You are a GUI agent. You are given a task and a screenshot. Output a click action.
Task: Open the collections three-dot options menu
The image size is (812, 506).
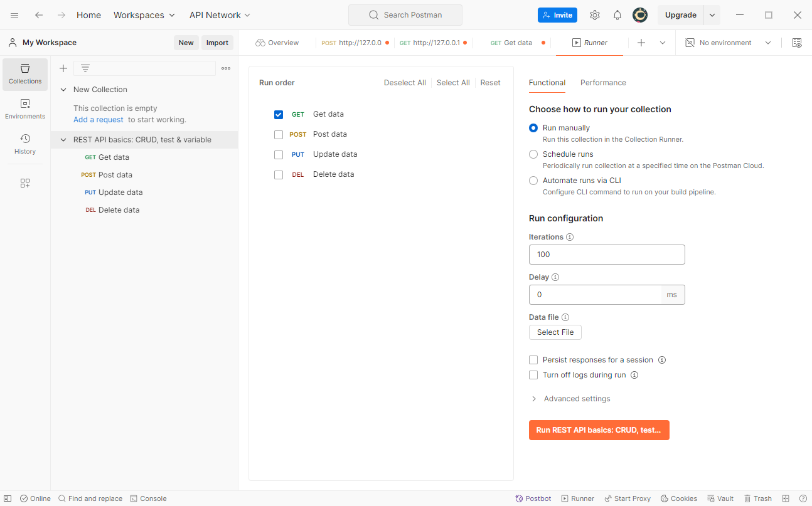tap(226, 68)
